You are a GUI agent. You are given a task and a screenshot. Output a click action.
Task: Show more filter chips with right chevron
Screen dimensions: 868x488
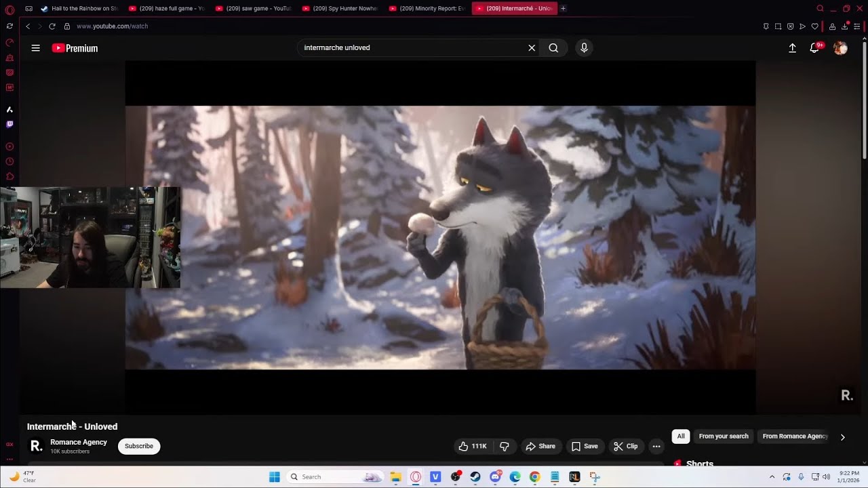(842, 437)
